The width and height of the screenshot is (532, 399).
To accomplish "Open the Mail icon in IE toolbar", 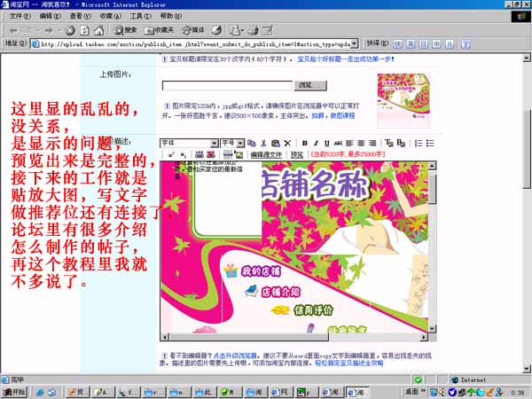I will point(237,30).
